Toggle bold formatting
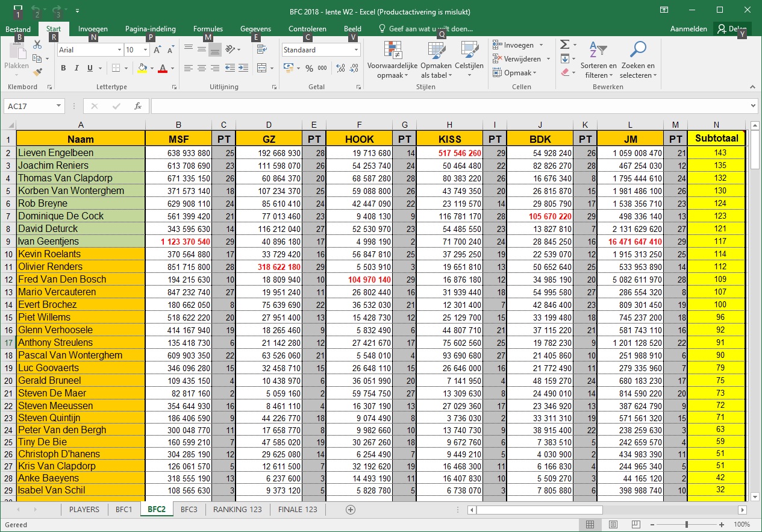Screen dimensions: 762x532 [63, 68]
